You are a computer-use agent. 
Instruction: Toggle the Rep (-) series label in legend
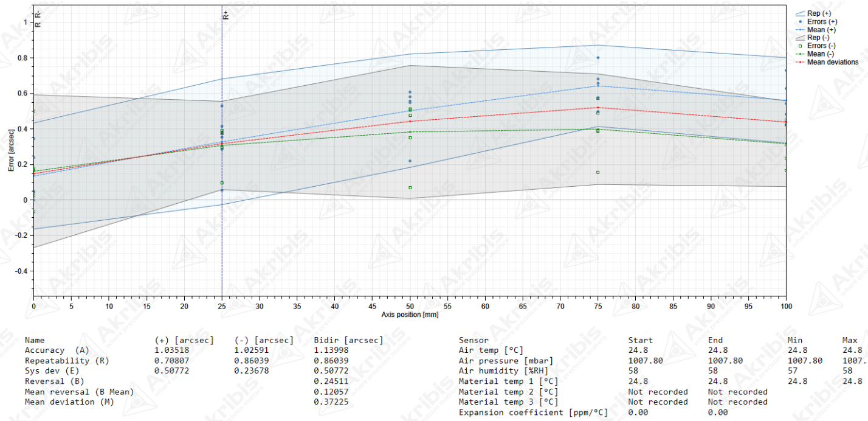coord(818,38)
